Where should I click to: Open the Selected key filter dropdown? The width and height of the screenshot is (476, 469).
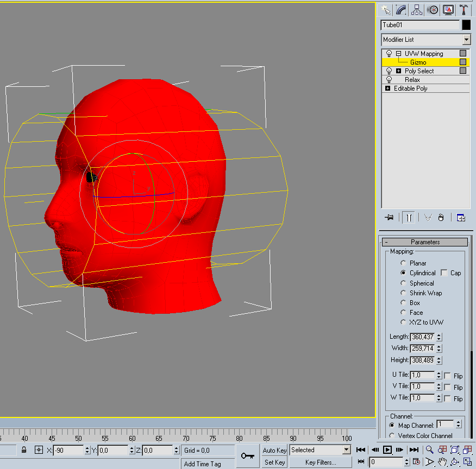[x=346, y=450]
